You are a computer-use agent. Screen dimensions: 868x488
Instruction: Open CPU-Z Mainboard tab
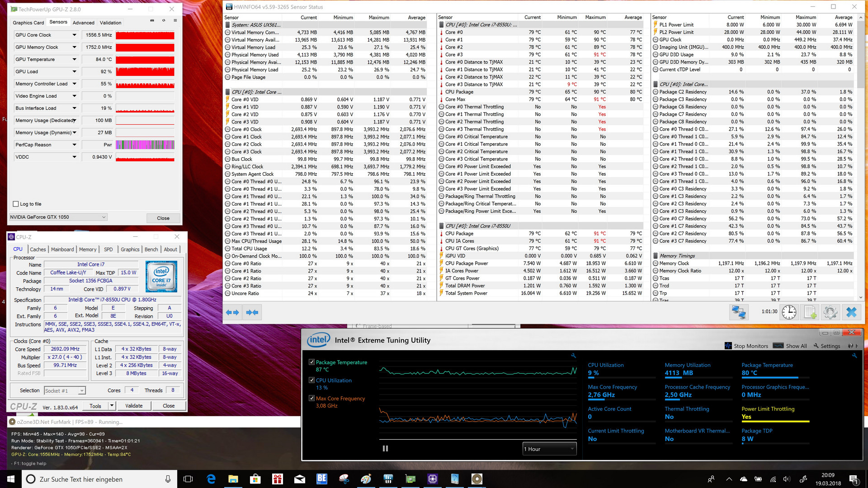tap(62, 249)
